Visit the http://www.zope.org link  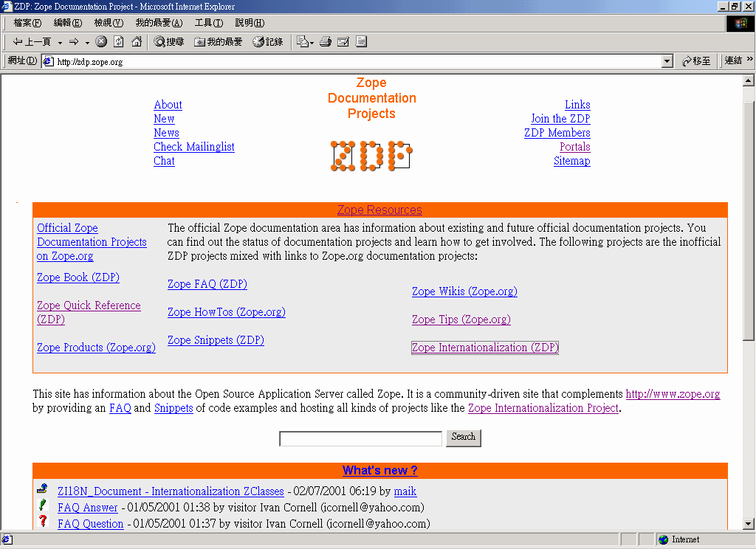coord(673,394)
